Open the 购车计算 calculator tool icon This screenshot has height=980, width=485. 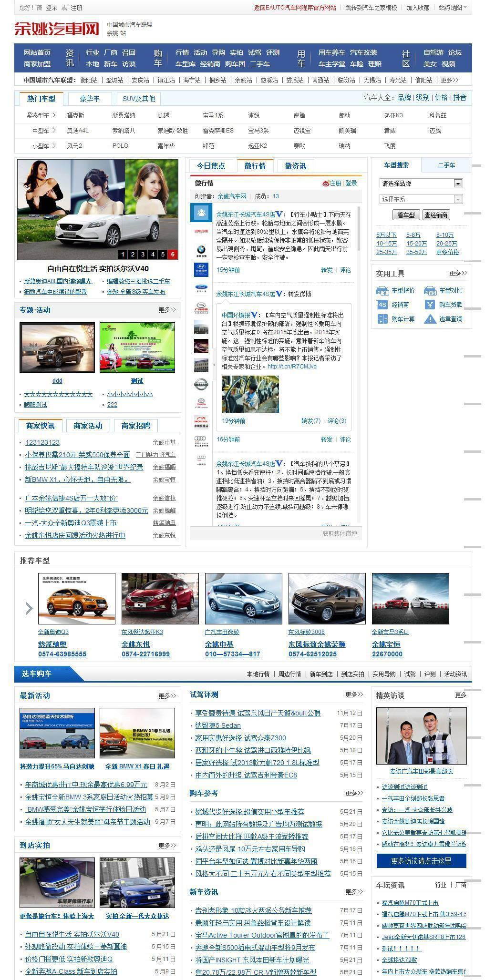pos(382,319)
